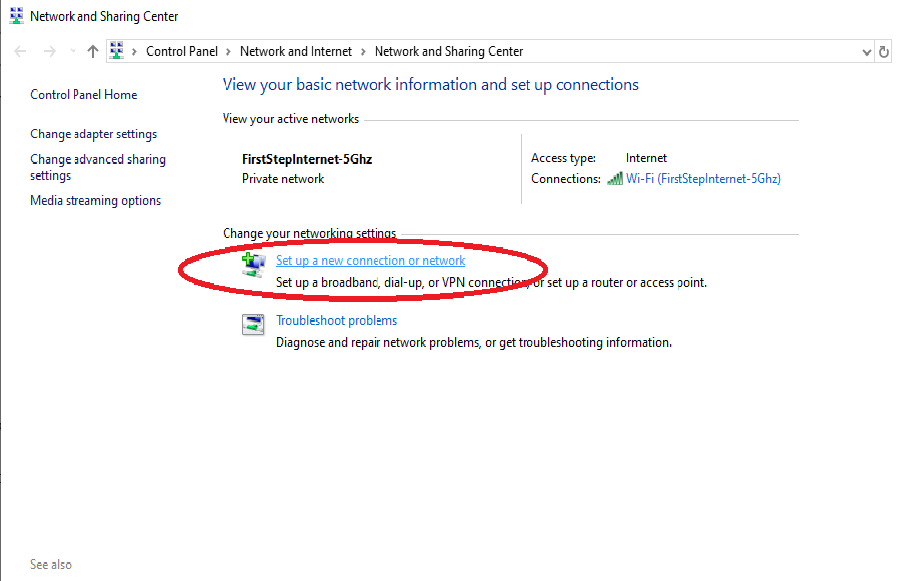Click the Forward navigation arrow

49,52
